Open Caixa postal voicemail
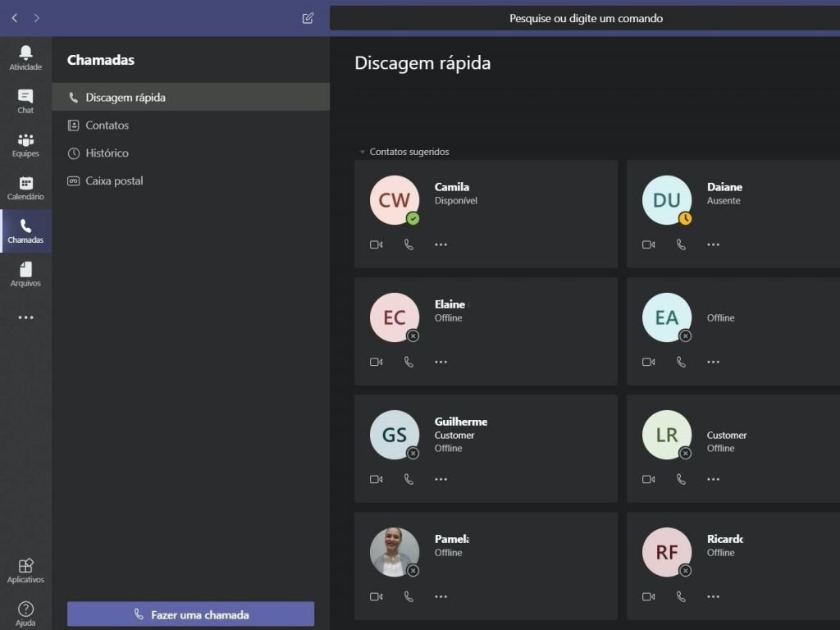Screen dimensions: 840x630 (x=190, y=180)
